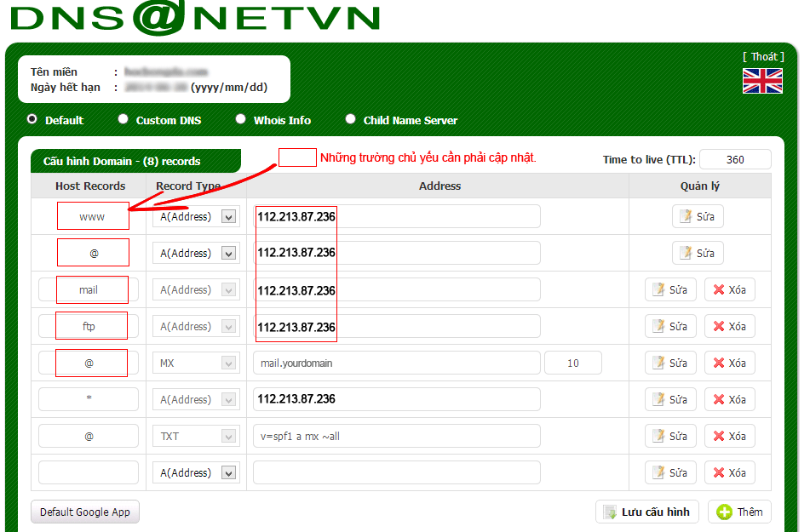Viewport: 810px width, 532px height.
Task: Click the Quản lý column header
Action: (699, 186)
